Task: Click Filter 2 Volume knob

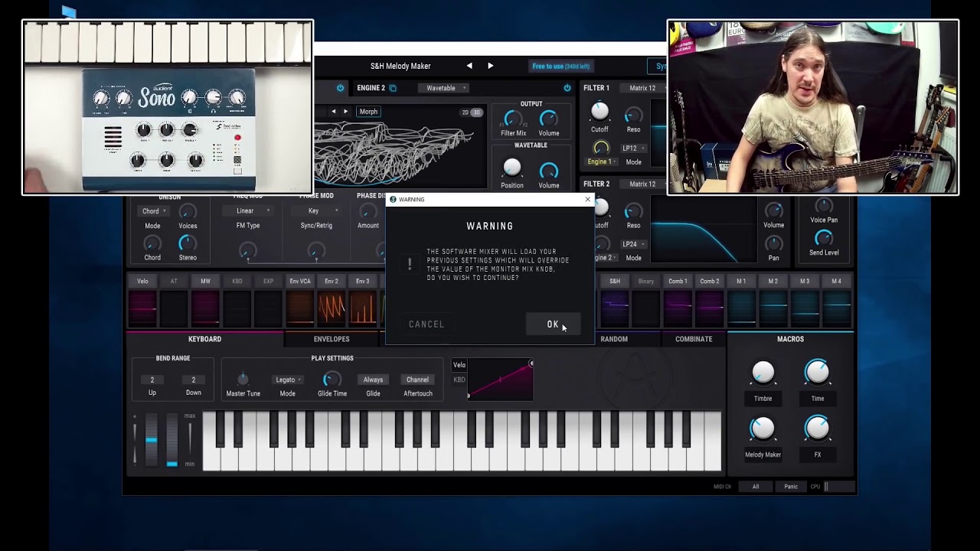Action: [x=773, y=210]
